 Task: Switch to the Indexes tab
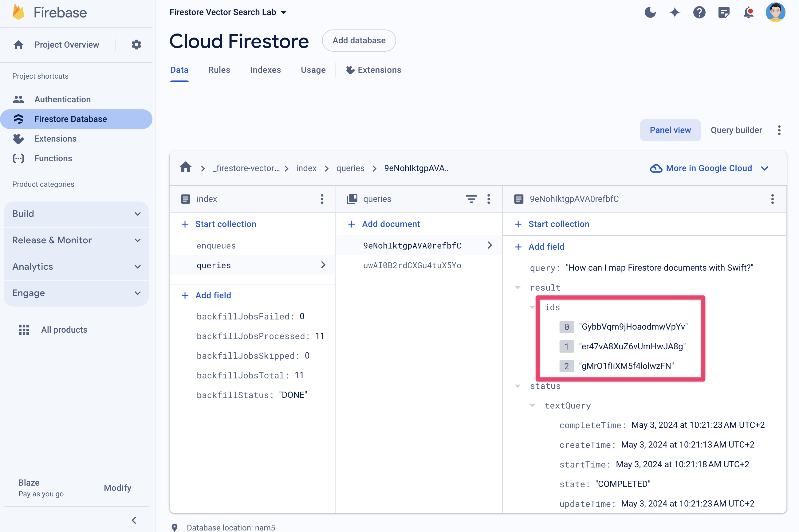[265, 70]
